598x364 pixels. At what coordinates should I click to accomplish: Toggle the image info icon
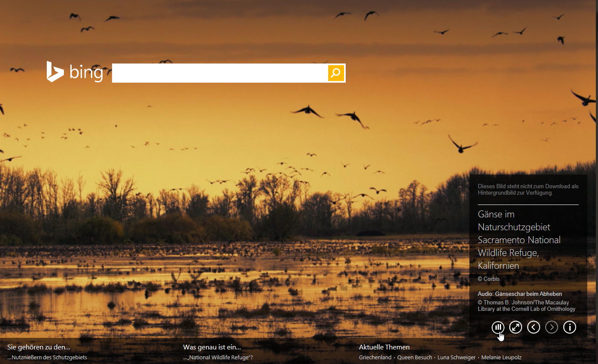[x=570, y=327]
